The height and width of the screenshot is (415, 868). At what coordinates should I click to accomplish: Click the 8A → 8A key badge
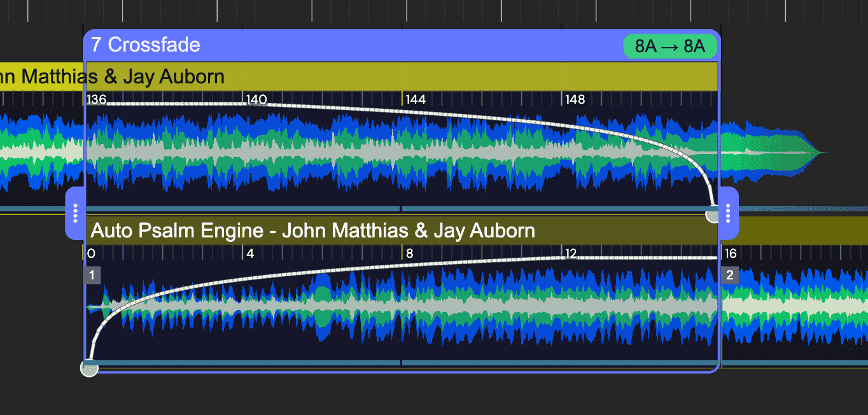point(670,46)
